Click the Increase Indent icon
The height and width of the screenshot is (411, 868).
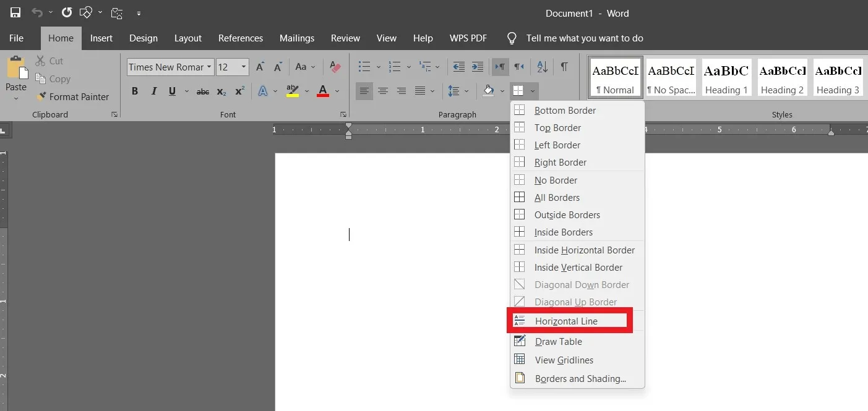click(478, 67)
